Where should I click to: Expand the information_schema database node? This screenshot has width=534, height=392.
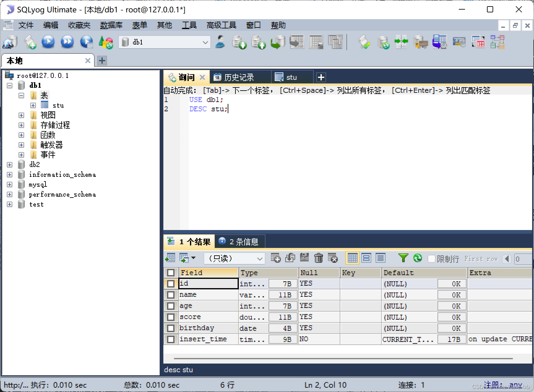pyautogui.click(x=10, y=175)
